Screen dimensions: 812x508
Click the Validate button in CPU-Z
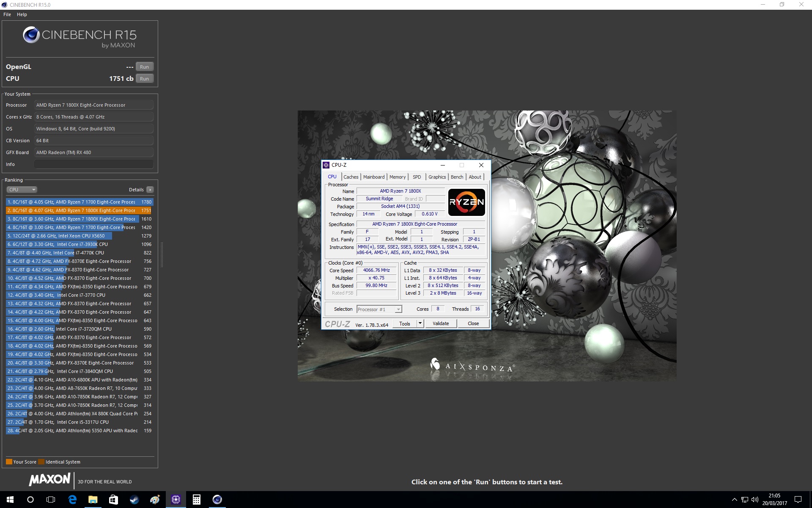pos(441,323)
